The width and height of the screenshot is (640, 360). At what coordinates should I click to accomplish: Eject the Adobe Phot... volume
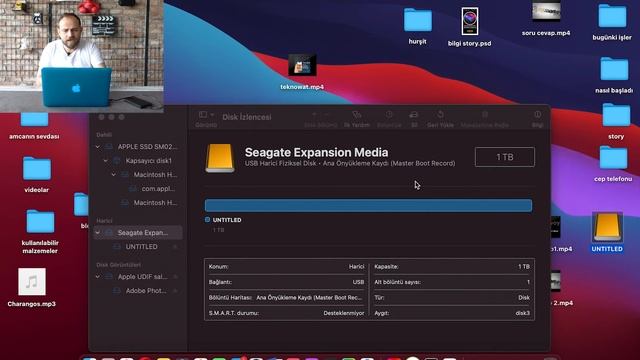click(x=175, y=291)
